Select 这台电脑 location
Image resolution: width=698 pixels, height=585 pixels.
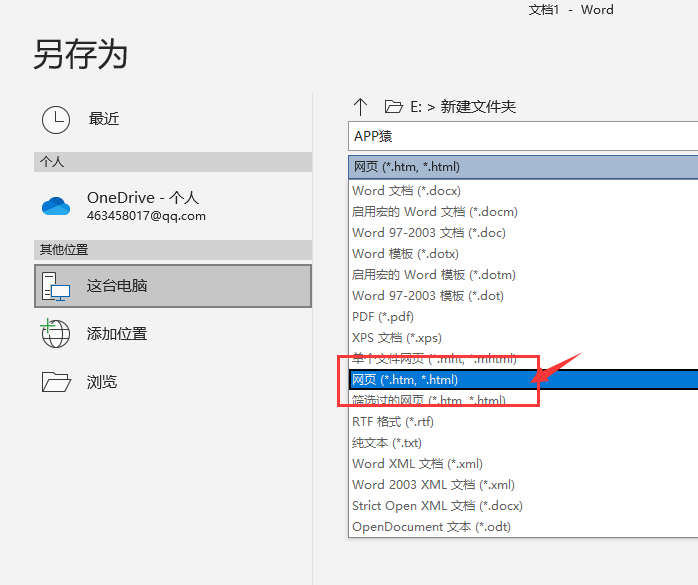coord(173,286)
